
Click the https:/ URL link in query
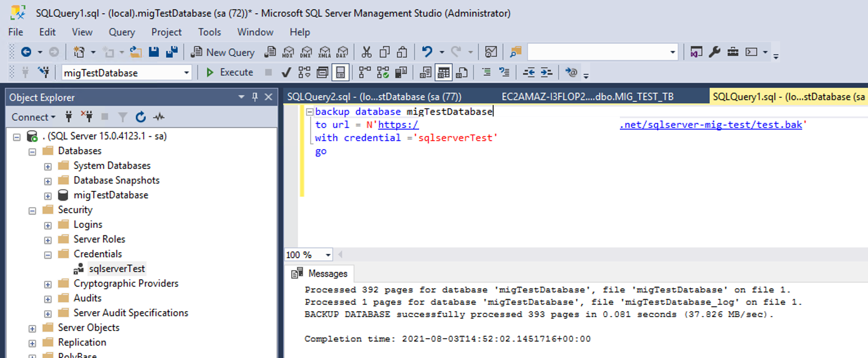click(x=398, y=125)
